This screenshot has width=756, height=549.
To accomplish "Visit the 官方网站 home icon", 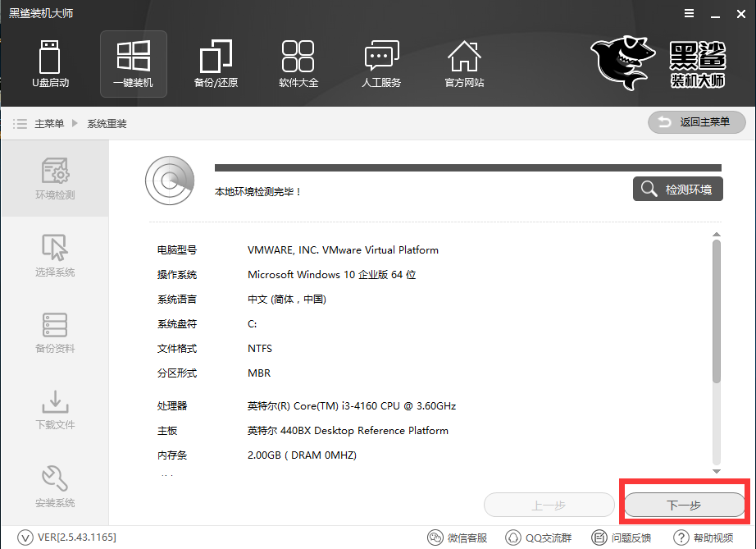I will [x=464, y=64].
